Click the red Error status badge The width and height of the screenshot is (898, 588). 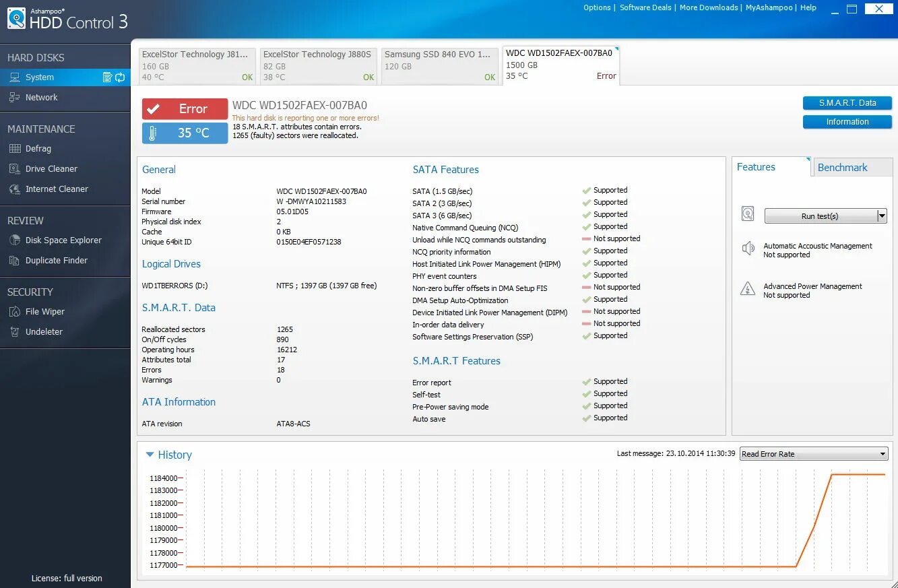pos(183,108)
